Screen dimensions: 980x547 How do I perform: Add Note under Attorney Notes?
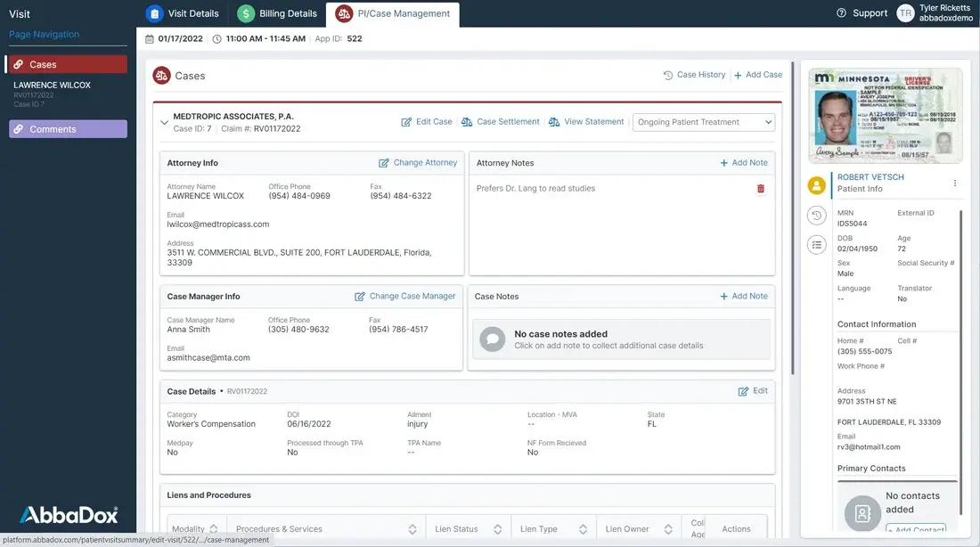click(744, 163)
